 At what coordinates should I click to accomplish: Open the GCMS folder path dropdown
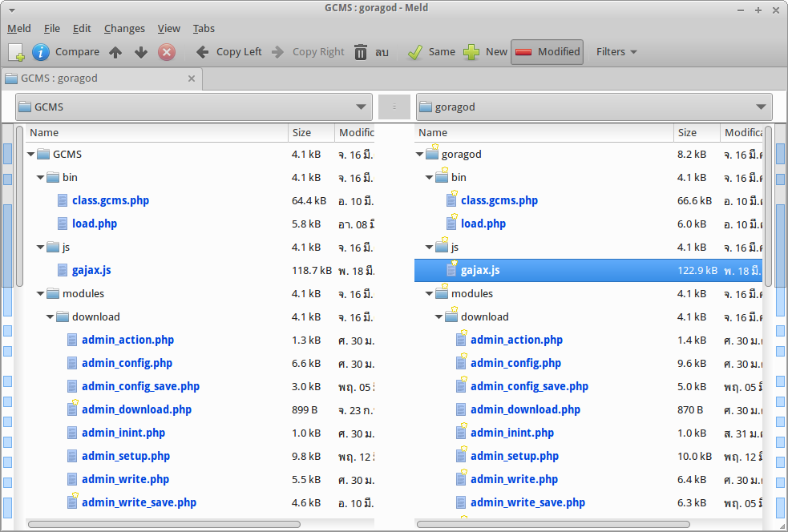point(360,107)
